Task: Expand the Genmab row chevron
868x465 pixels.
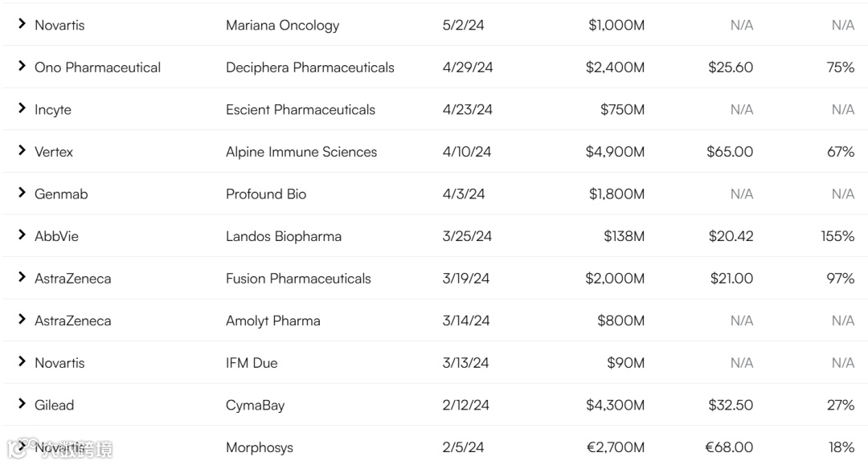Action: click(x=22, y=194)
